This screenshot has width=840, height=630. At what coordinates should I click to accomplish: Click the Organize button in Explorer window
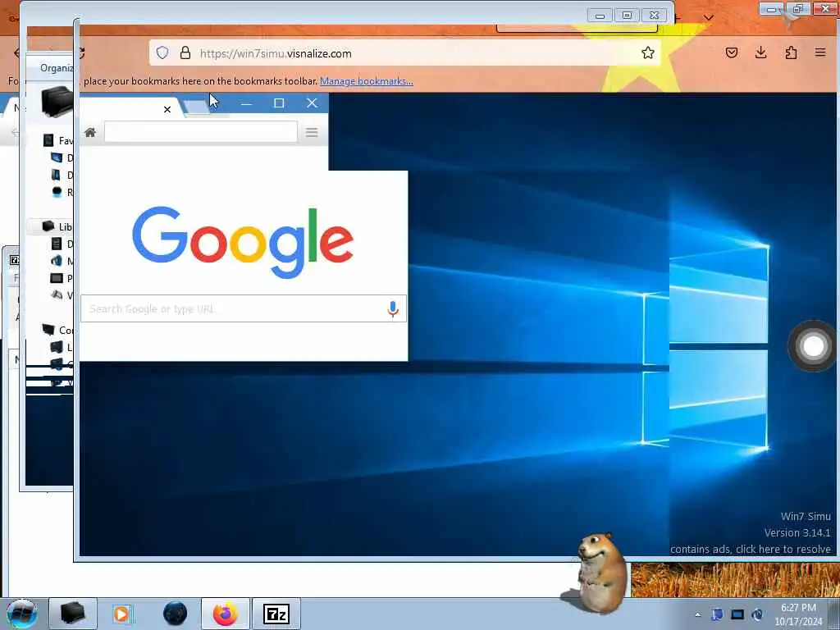(57, 68)
